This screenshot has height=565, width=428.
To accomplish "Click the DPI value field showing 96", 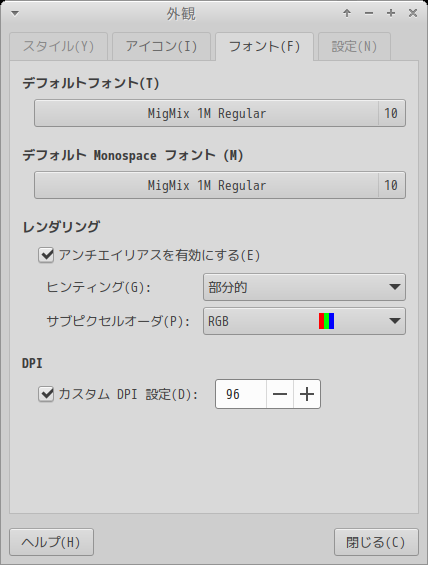I will (x=241, y=394).
